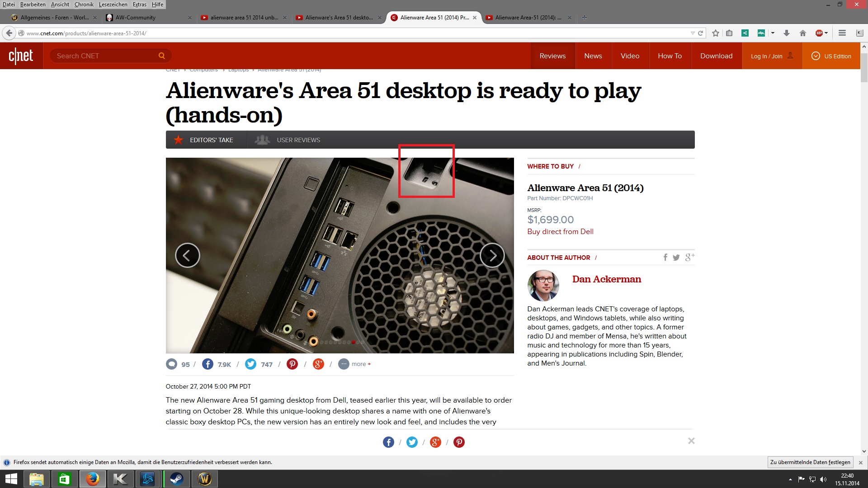
Task: Open the Download section
Action: click(716, 56)
